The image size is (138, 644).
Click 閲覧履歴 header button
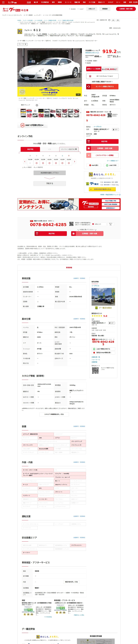pyautogui.click(x=105, y=9)
